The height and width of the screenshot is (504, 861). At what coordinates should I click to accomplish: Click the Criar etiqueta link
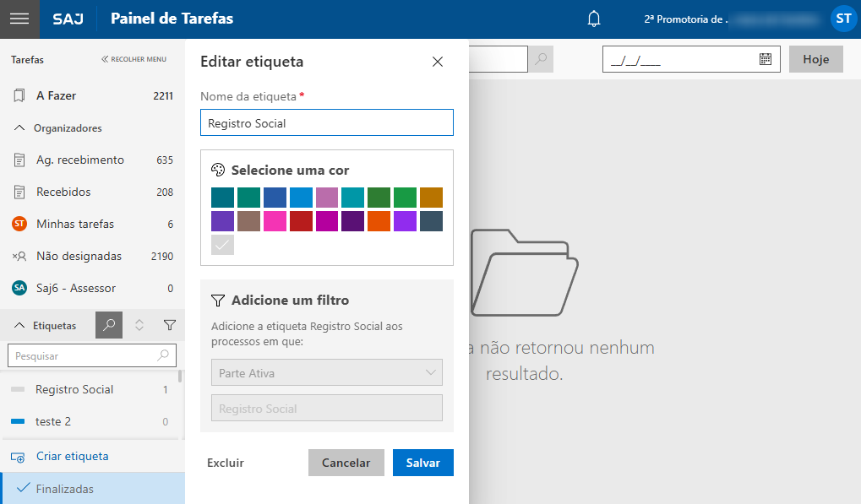point(72,456)
